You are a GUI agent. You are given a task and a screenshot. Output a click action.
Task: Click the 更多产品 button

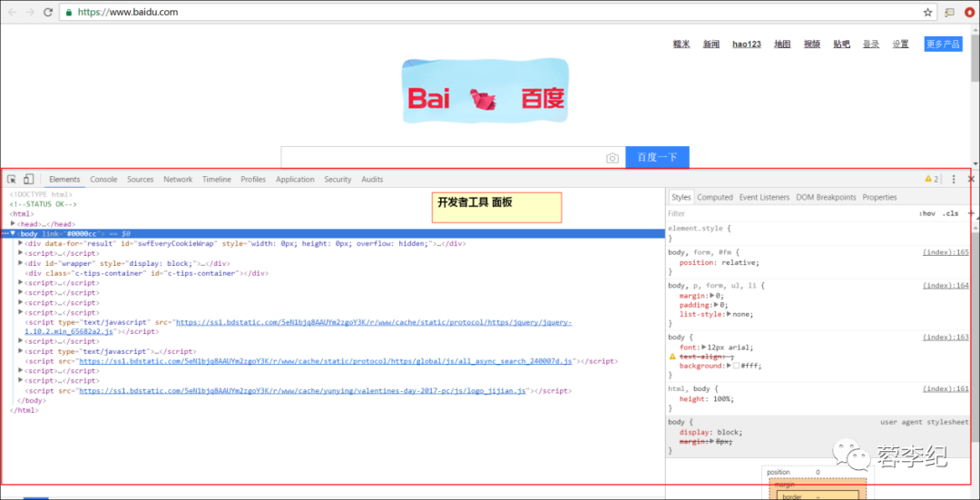click(943, 44)
